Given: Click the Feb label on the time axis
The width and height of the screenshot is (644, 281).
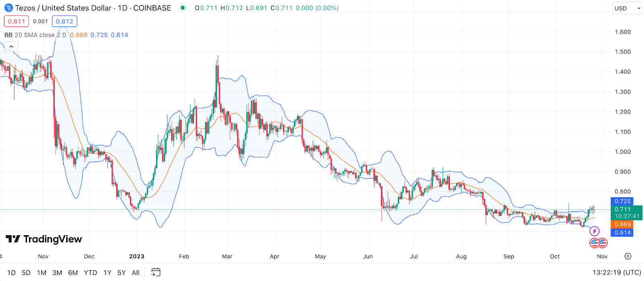Looking at the screenshot, I should point(184,256).
